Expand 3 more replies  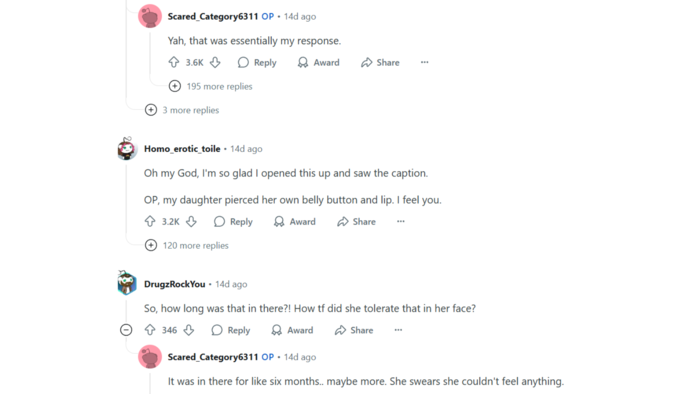pyautogui.click(x=182, y=110)
